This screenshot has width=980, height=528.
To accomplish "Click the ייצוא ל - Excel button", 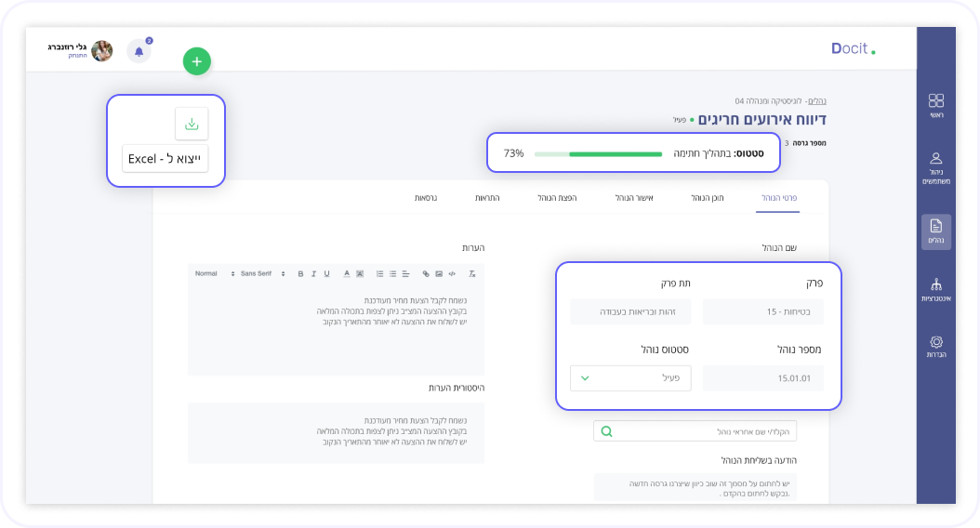I will (166, 159).
